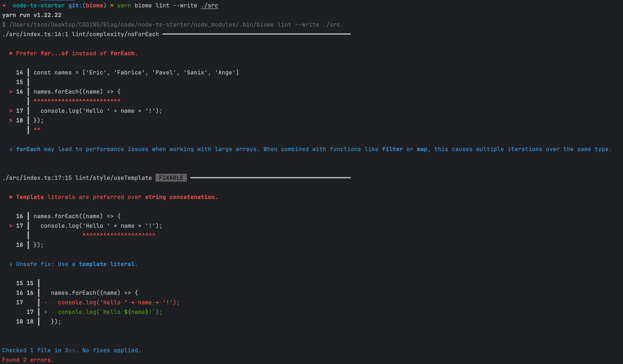Click the red error cross before Prefer for...of
The height and width of the screenshot is (364, 623).
tap(11, 53)
